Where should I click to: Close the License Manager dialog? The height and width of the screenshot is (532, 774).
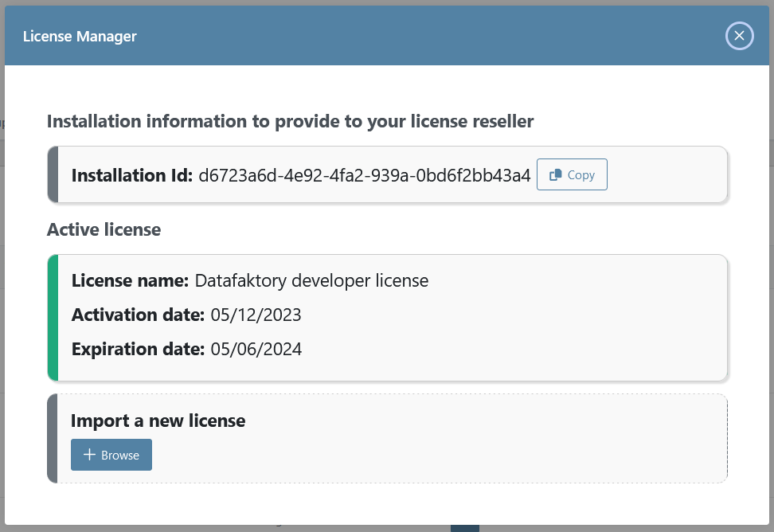[x=739, y=36]
